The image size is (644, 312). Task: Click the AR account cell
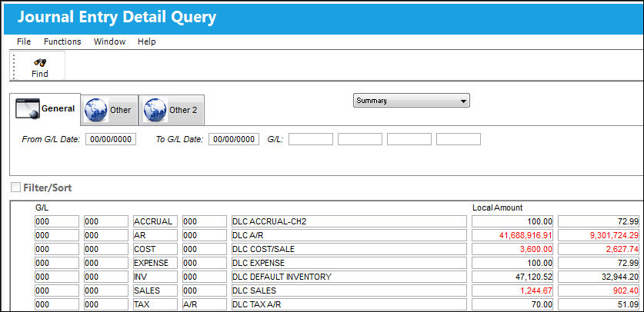click(x=155, y=235)
